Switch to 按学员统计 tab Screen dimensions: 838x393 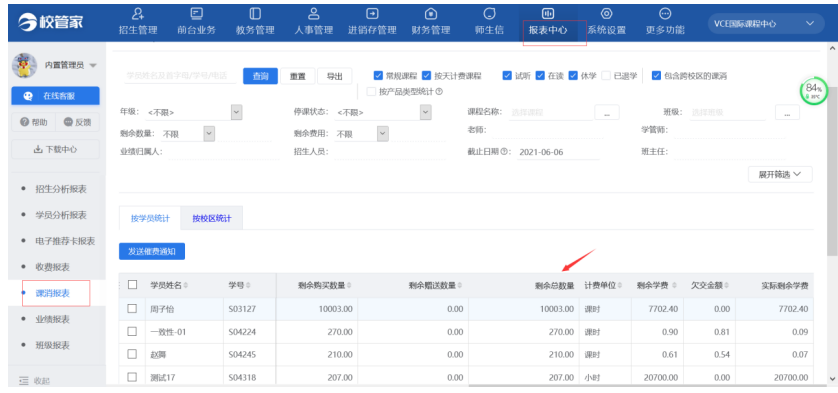150,218
